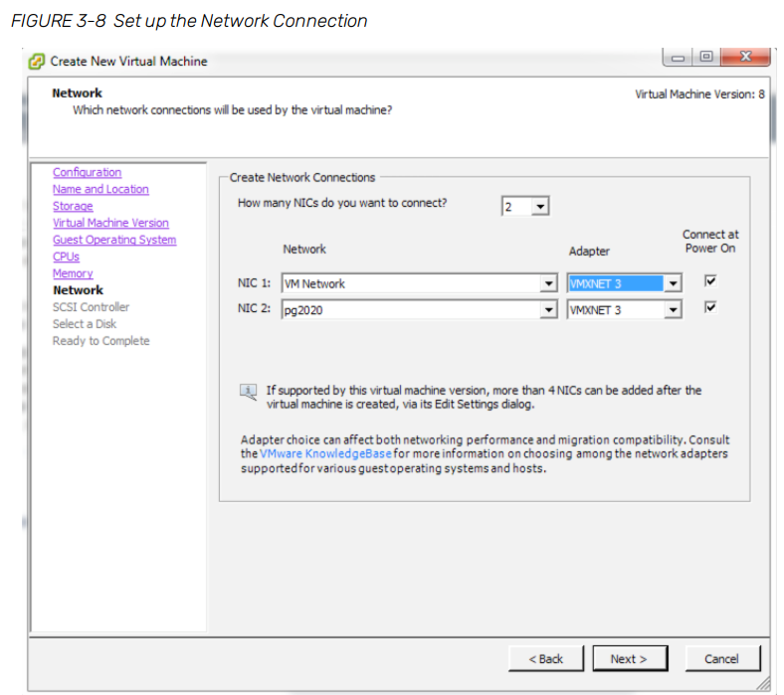
Task: Open NIC 2 adapter type dropdown arrow
Action: pos(673,310)
